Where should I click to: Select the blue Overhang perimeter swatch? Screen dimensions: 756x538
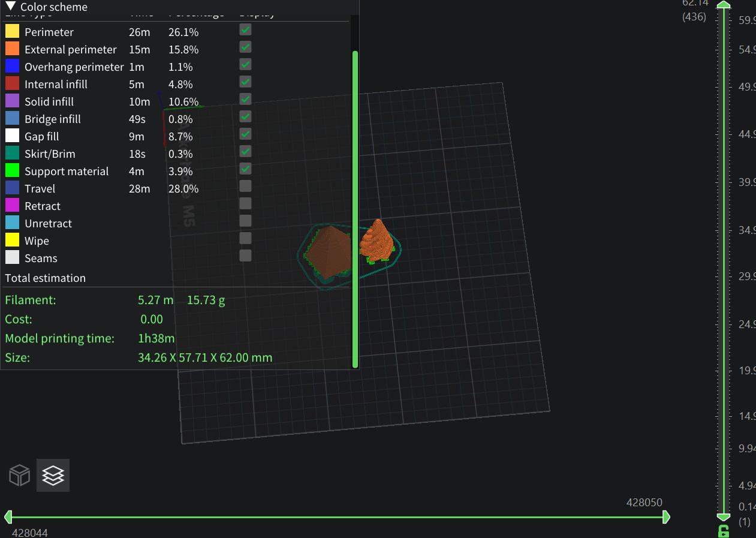tap(12, 67)
